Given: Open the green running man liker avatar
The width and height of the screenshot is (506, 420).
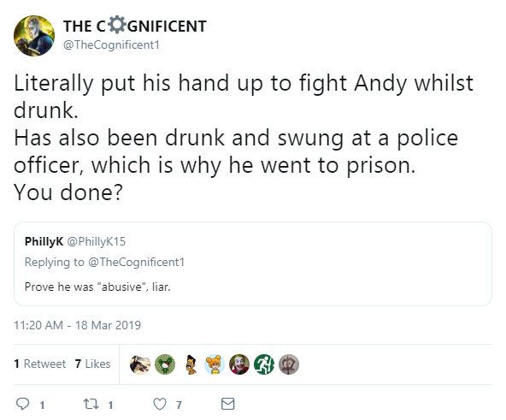Looking at the screenshot, I should (264, 364).
